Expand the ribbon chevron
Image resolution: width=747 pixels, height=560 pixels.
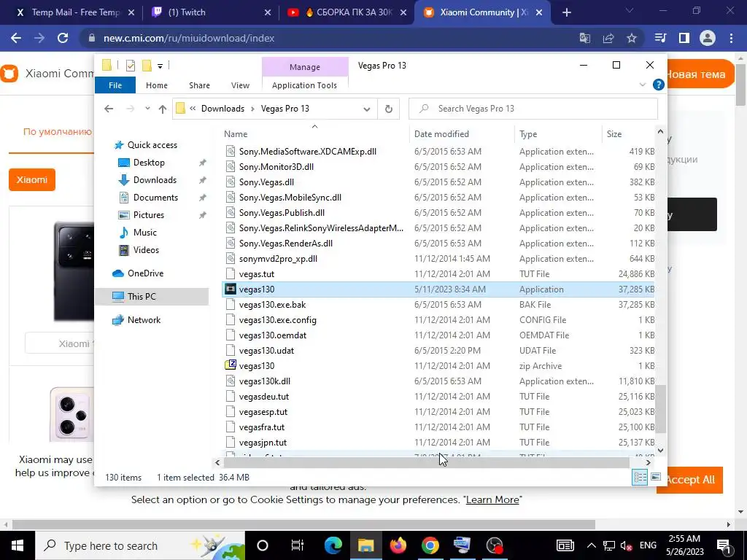point(642,85)
